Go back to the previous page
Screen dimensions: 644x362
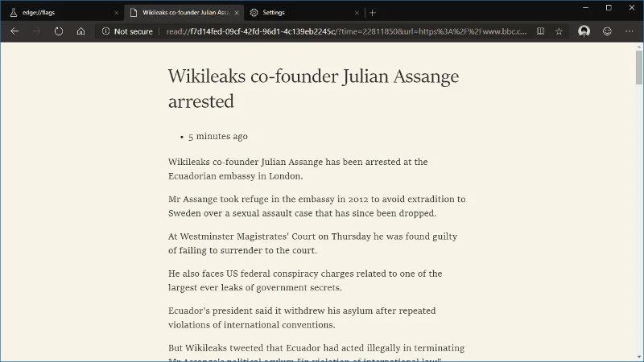[14, 31]
